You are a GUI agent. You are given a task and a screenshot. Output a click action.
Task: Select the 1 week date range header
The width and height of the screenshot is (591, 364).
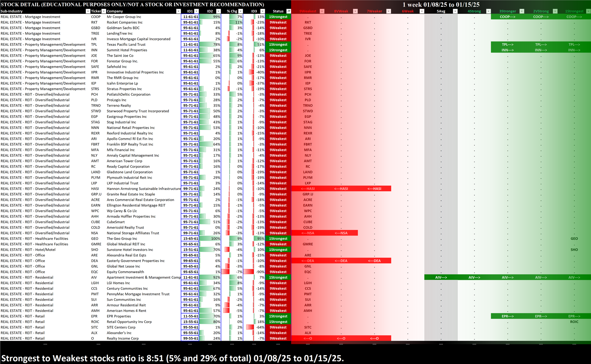pos(441,4)
